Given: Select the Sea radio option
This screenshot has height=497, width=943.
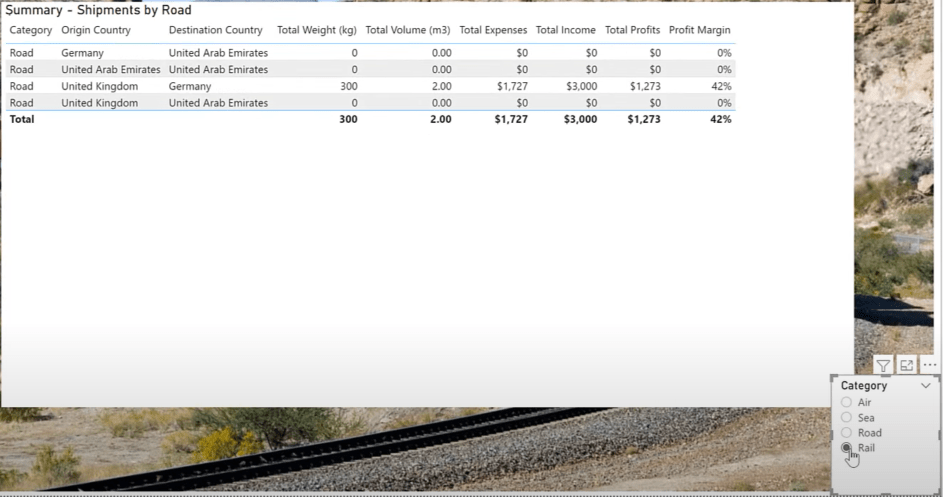Looking at the screenshot, I should click(846, 417).
